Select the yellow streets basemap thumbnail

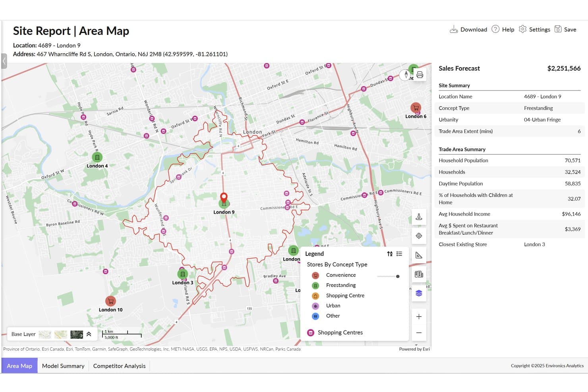click(61, 334)
